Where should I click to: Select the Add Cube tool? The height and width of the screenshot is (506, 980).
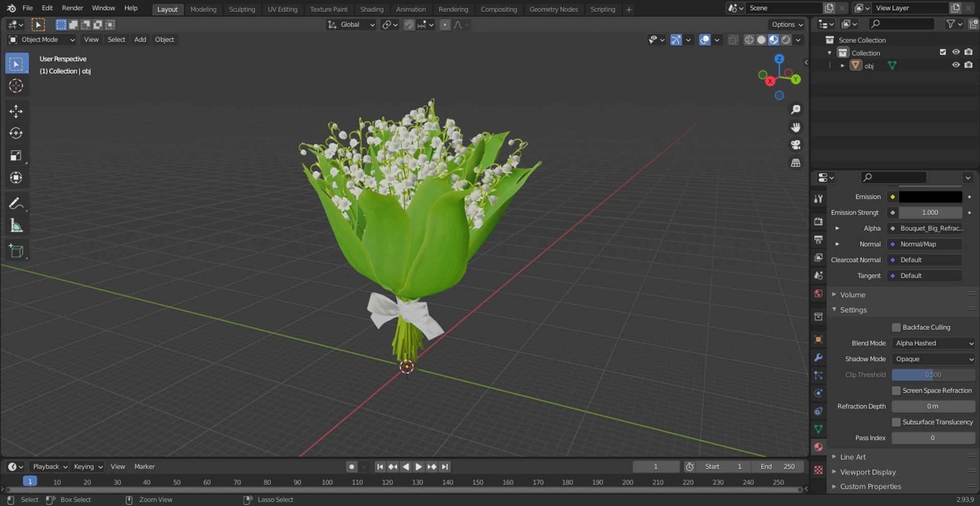point(16,251)
